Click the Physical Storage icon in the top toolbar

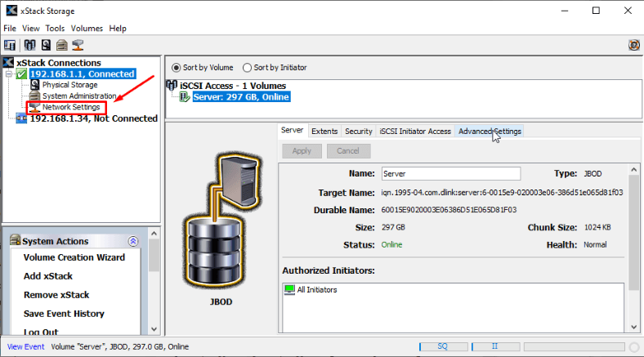[45, 45]
